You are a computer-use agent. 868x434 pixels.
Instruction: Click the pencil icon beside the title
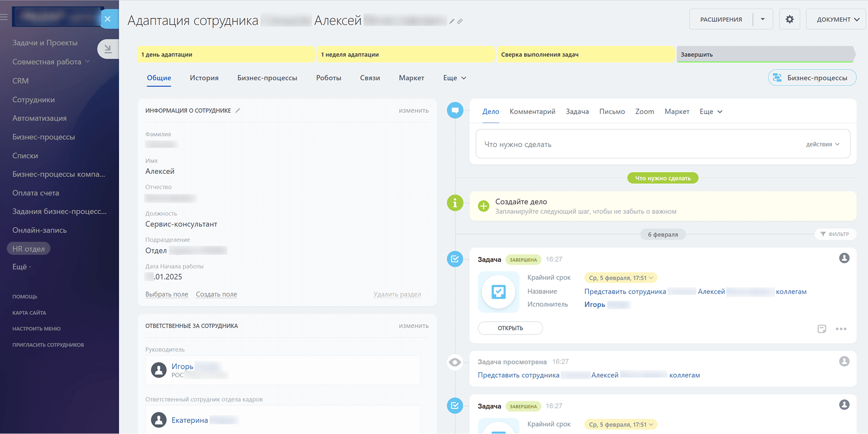(x=452, y=21)
